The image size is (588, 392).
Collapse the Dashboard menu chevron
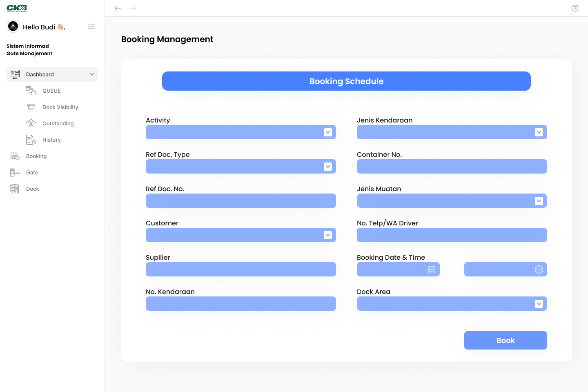pos(92,74)
